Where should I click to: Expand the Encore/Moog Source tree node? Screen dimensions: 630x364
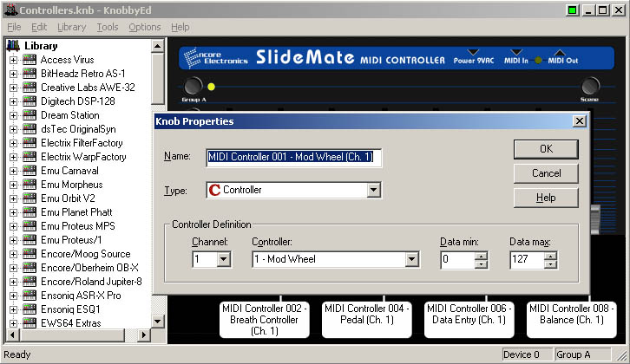[x=13, y=255]
